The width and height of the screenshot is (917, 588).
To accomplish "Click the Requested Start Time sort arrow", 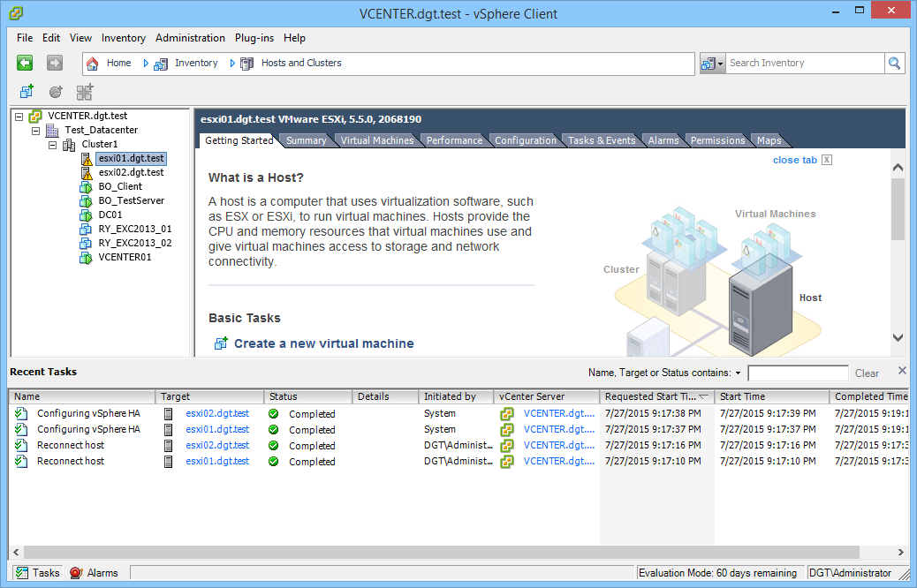I will click(x=703, y=397).
